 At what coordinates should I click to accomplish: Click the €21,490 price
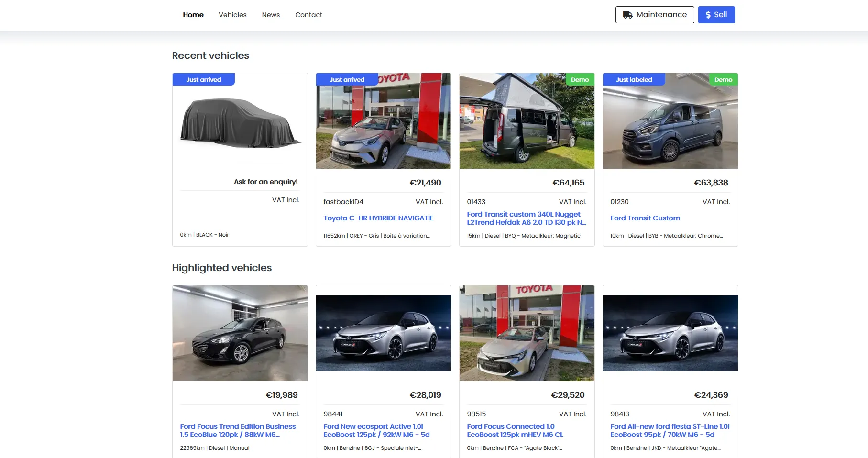tap(426, 183)
